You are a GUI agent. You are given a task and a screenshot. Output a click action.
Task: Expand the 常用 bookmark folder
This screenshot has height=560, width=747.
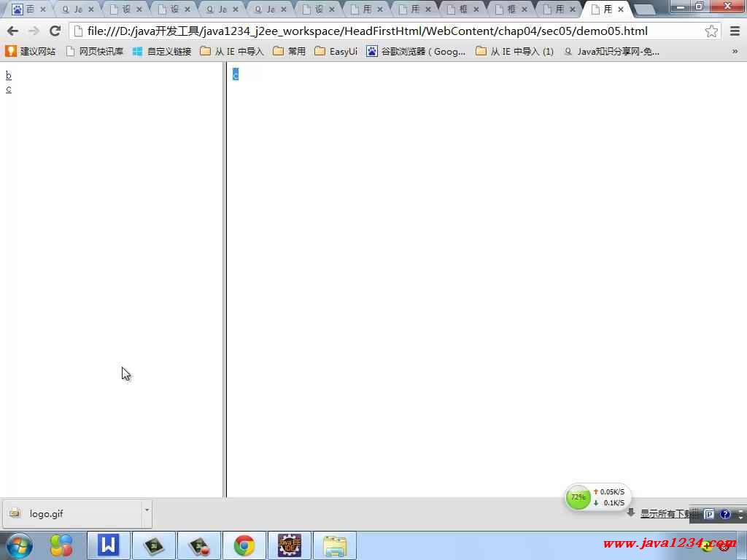(x=290, y=52)
